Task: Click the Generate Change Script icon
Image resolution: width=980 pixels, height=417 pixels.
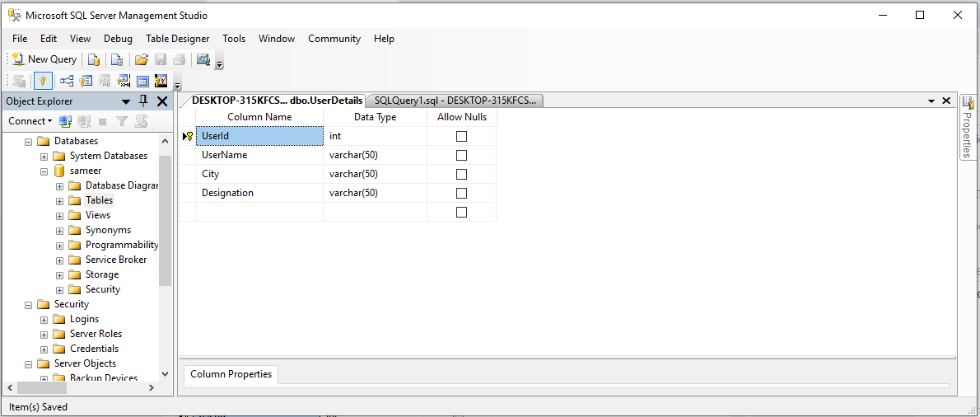Action: (19, 81)
